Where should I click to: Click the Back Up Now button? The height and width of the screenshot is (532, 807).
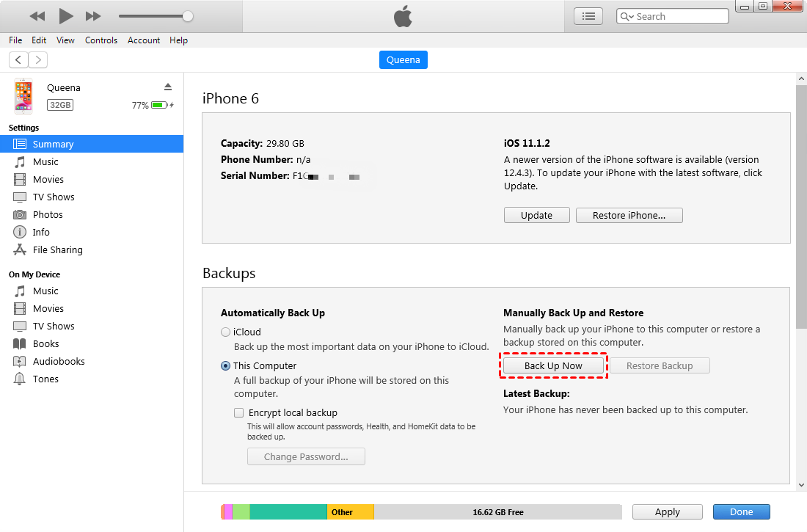553,365
